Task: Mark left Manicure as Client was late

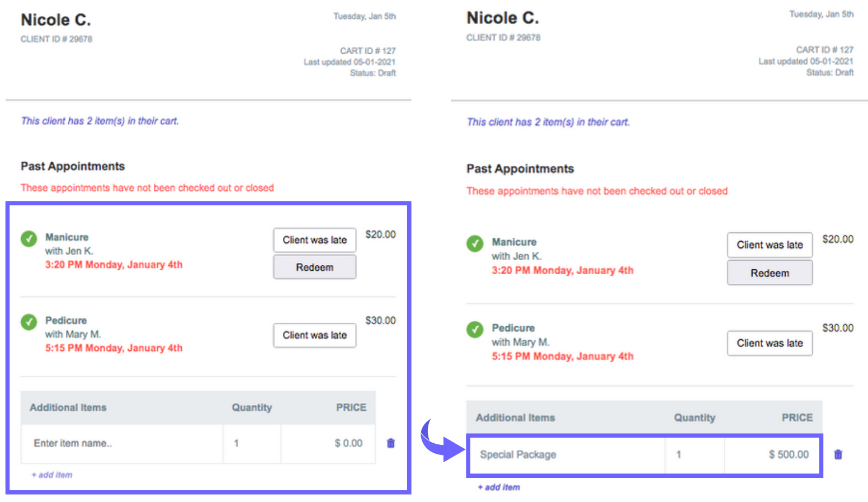Action: 314,240
